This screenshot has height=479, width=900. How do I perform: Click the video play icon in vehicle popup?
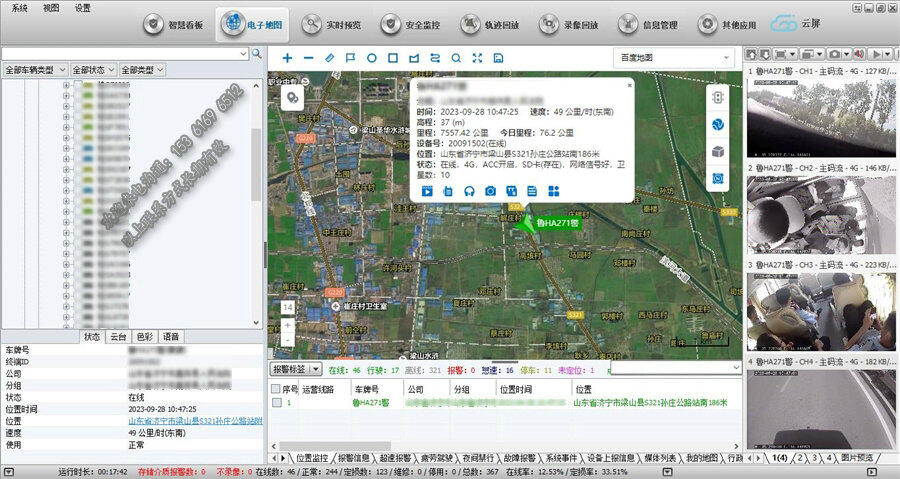426,191
